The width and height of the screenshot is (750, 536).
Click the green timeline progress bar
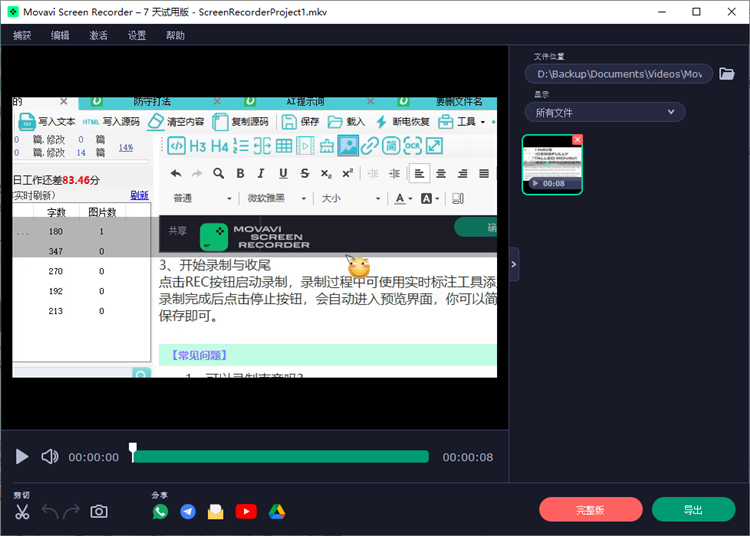click(281, 457)
